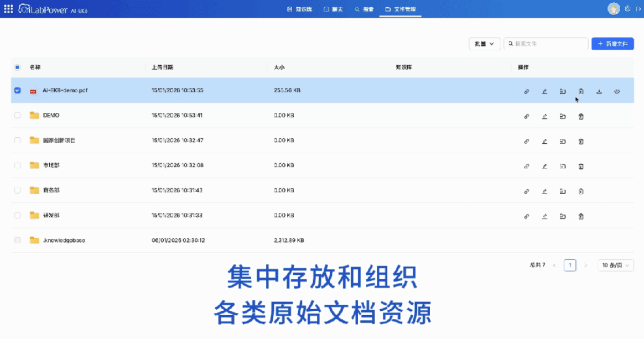Click the 2,312.89 KB size value

coord(289,241)
